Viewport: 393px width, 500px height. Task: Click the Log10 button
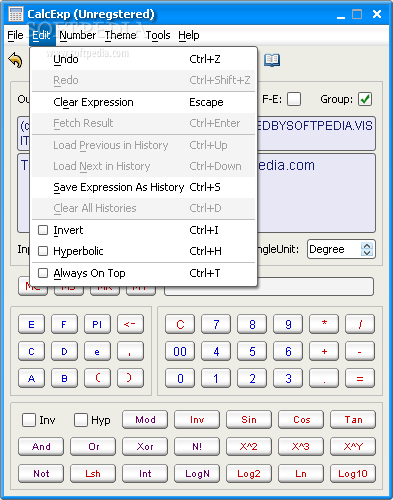353,474
